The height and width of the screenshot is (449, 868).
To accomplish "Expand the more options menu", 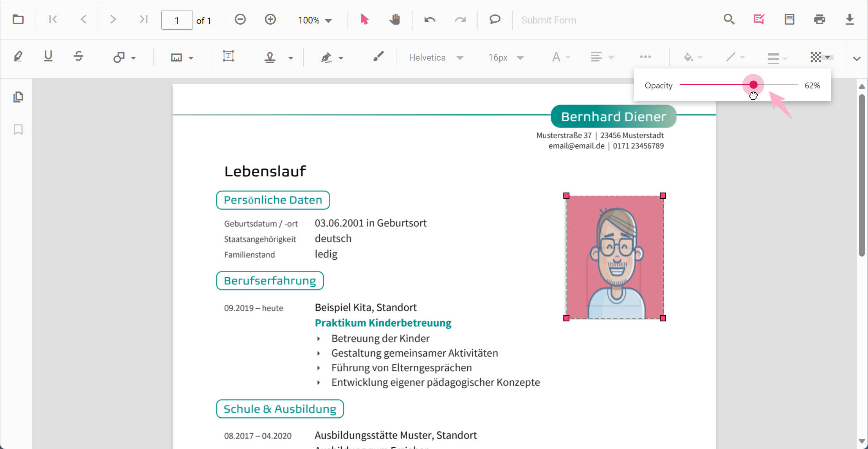I will [x=645, y=57].
